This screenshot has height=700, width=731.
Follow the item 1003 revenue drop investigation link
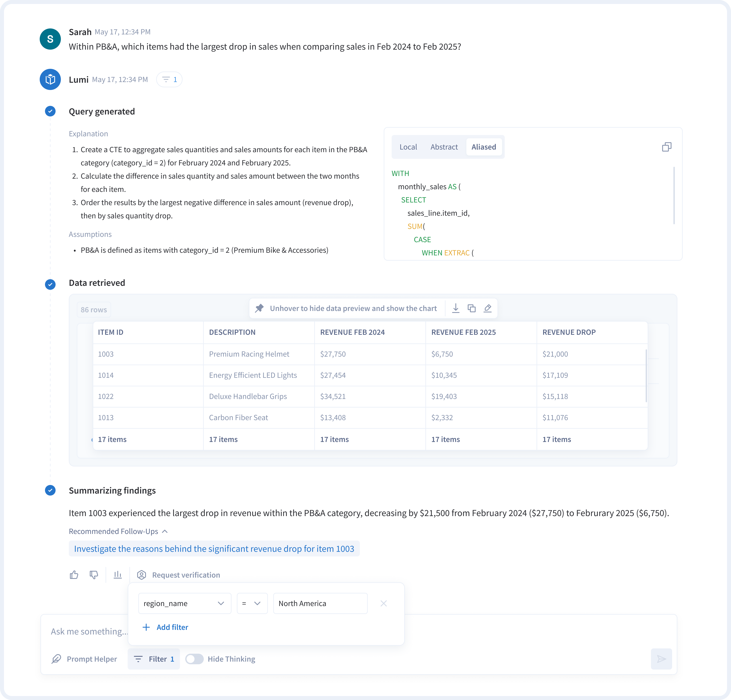coord(214,548)
